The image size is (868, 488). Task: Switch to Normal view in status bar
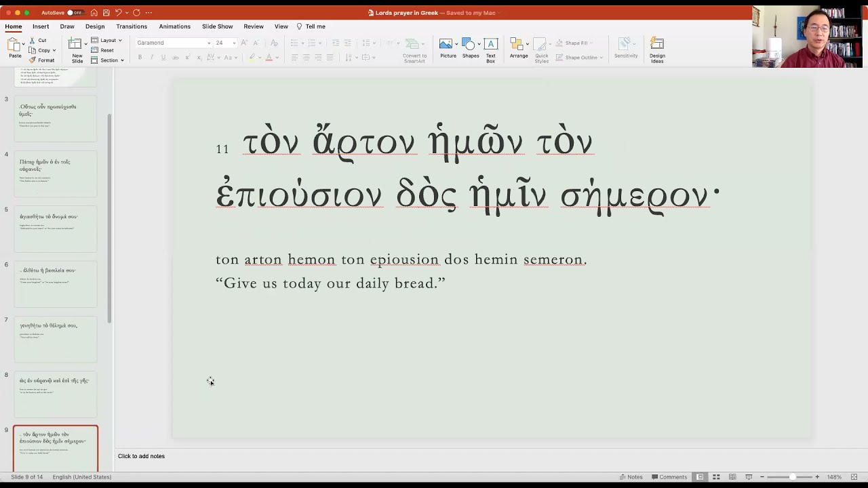tap(700, 477)
